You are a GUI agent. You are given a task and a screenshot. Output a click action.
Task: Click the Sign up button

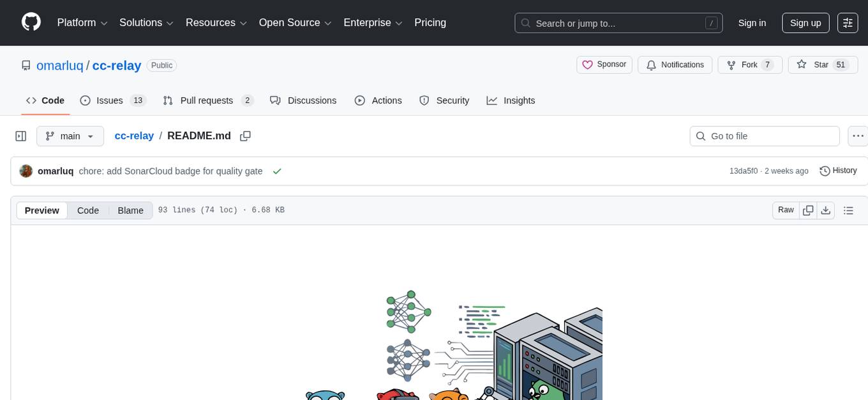pos(805,22)
